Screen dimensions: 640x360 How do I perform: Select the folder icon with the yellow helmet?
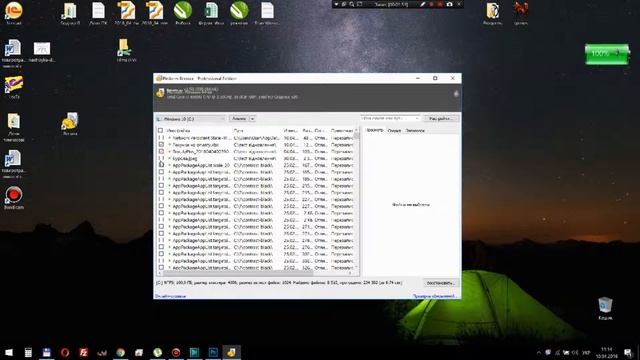point(70,124)
